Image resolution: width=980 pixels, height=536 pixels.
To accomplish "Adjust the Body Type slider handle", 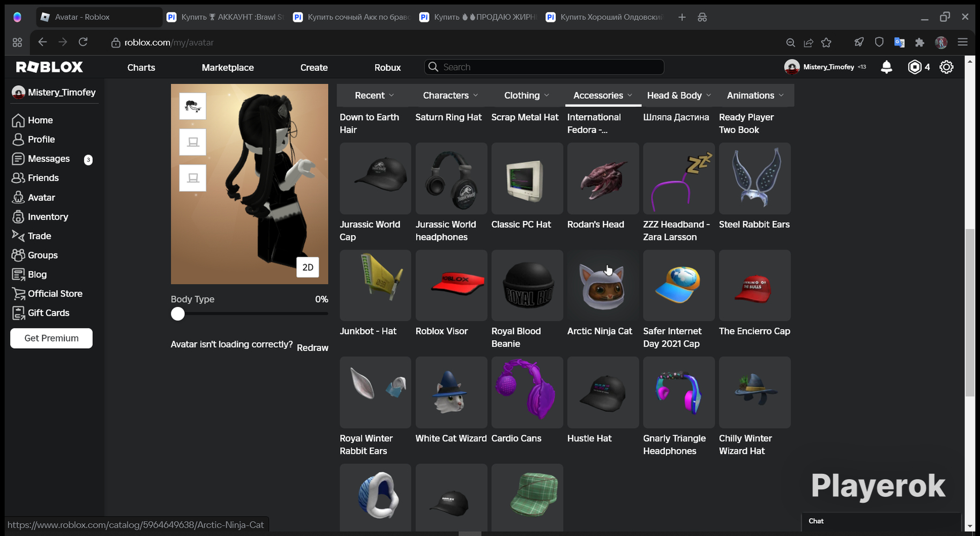I will (x=178, y=314).
